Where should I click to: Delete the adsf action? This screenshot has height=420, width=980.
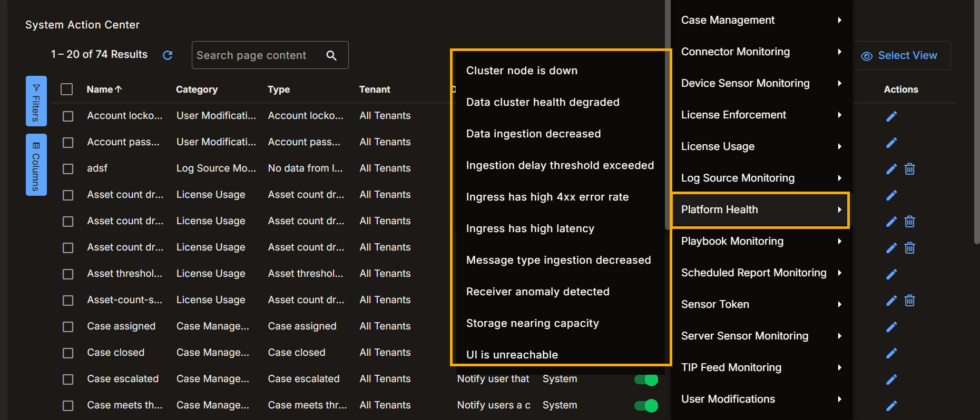(910, 169)
